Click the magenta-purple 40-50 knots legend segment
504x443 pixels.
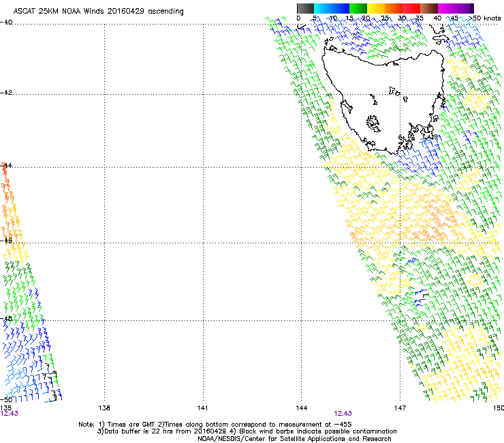[x=456, y=8]
